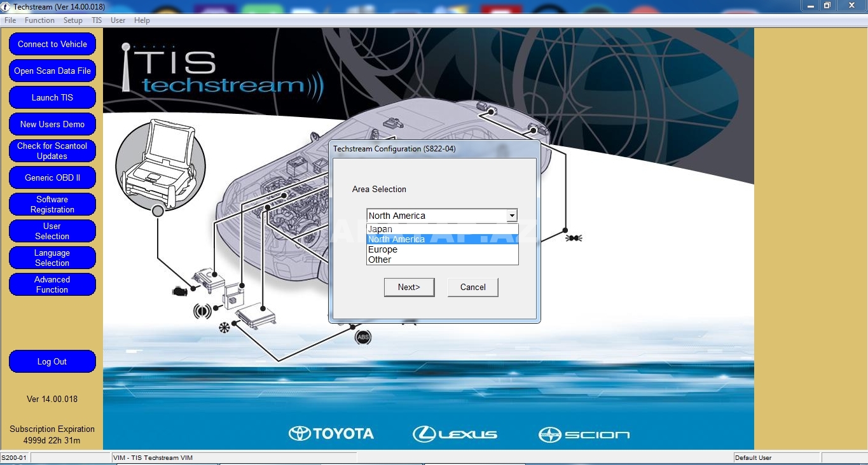
Task: Click the S200-01 status bar code
Action: pyautogui.click(x=14, y=457)
